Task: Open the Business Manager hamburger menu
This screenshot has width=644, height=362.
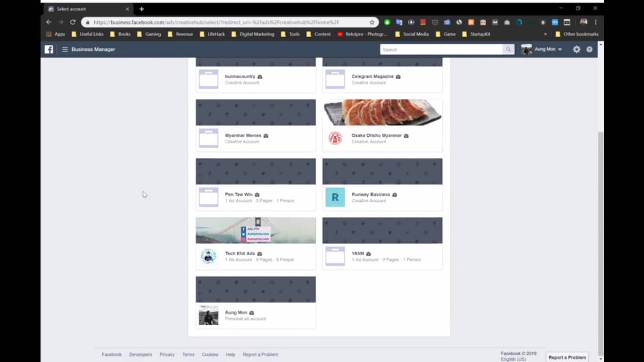Action: [x=65, y=49]
